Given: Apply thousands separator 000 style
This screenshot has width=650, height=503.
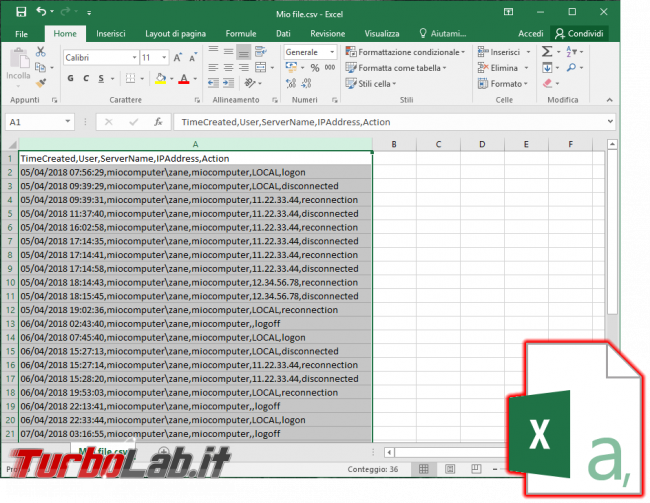Looking at the screenshot, I should (330, 68).
